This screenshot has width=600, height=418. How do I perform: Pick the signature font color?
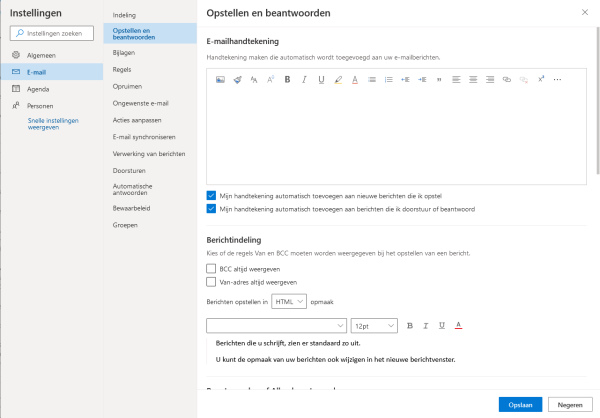[355, 80]
